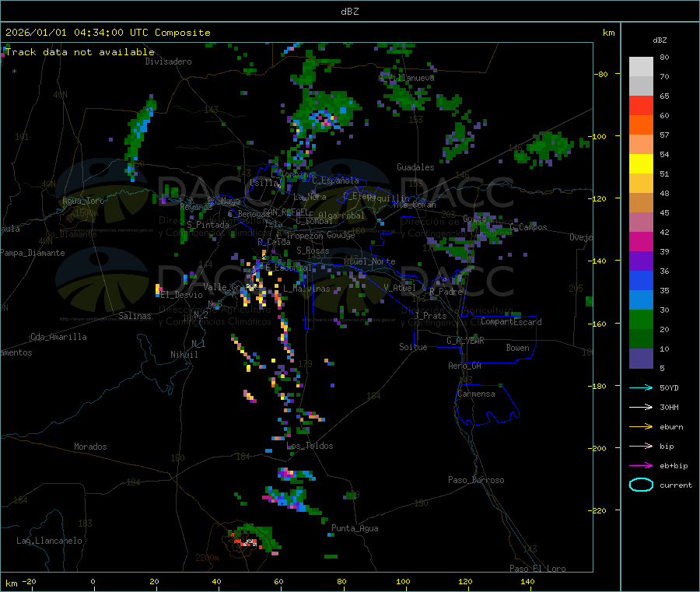Image resolution: width=700 pixels, height=592 pixels.
Task: Click the La_Nora map label
Action: click(310, 197)
